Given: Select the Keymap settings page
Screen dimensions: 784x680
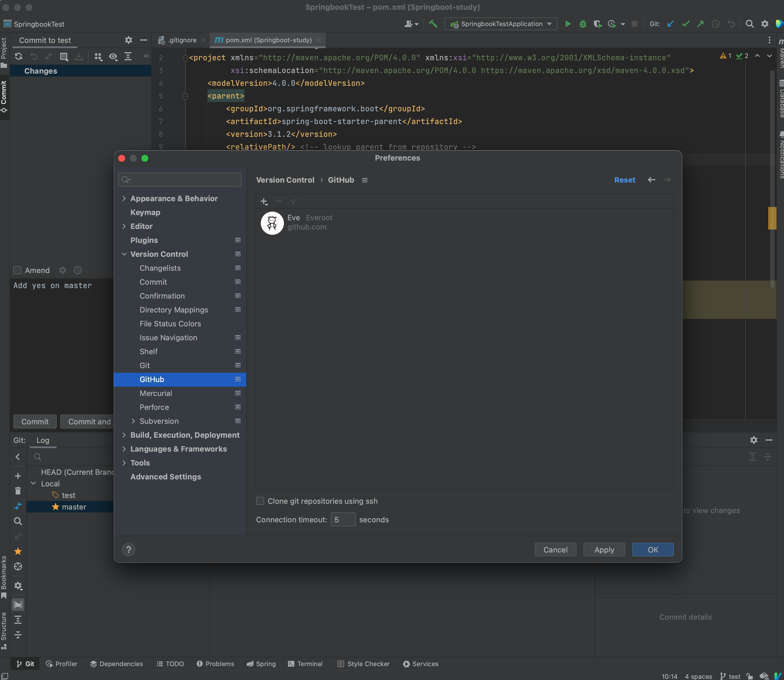Looking at the screenshot, I should (180, 212).
